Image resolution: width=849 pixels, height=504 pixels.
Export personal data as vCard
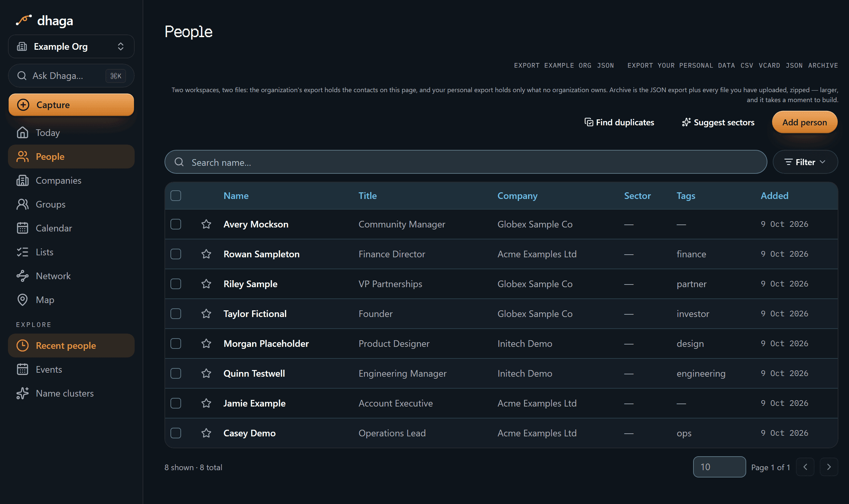tap(769, 65)
